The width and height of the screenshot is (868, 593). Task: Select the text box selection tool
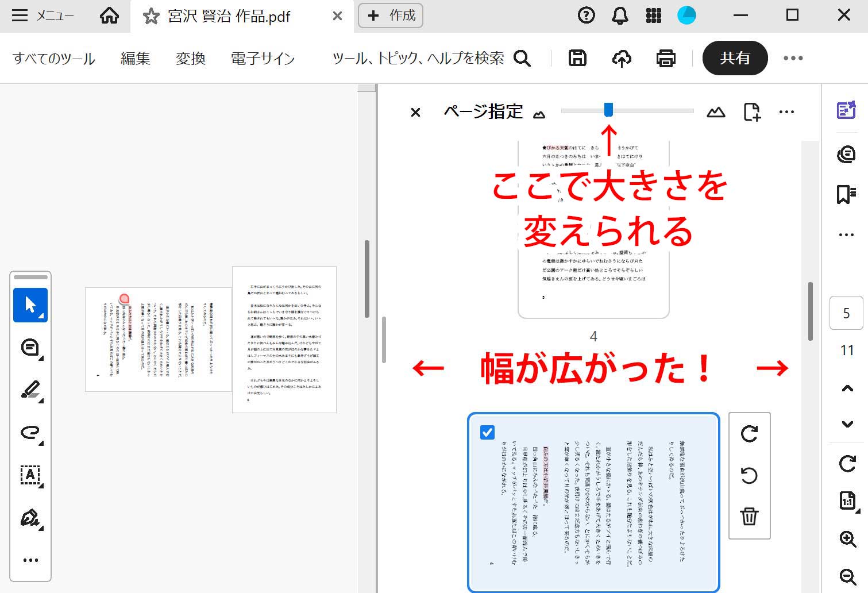[x=30, y=475]
